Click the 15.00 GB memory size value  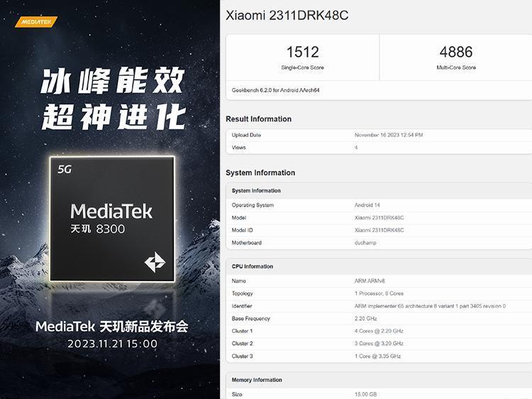[366, 394]
